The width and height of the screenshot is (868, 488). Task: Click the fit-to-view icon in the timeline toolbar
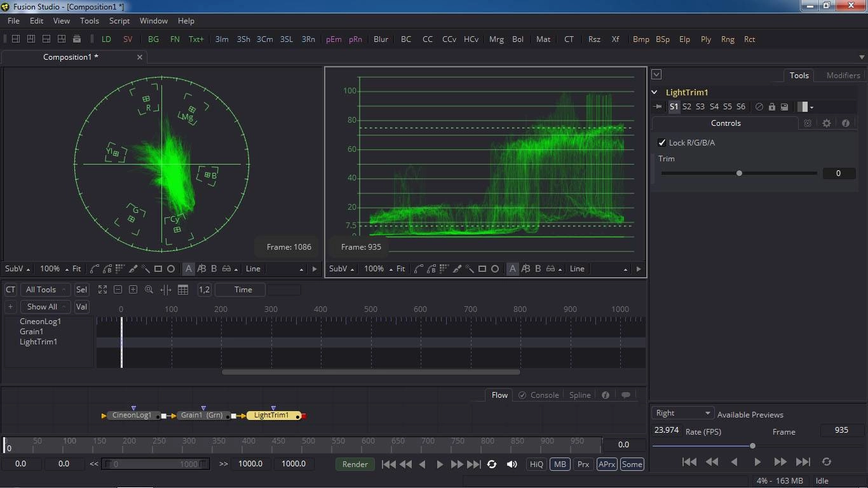point(102,290)
